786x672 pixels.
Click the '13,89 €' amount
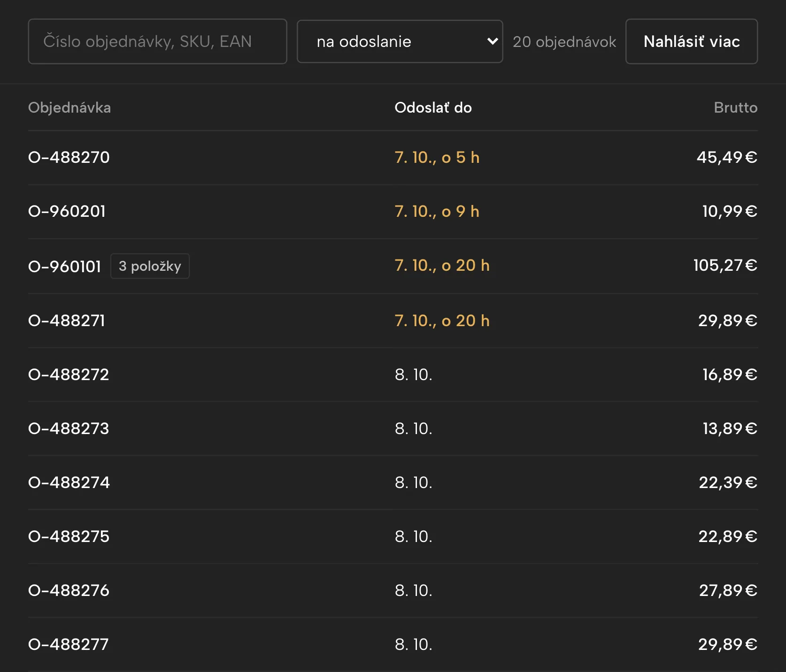click(730, 428)
